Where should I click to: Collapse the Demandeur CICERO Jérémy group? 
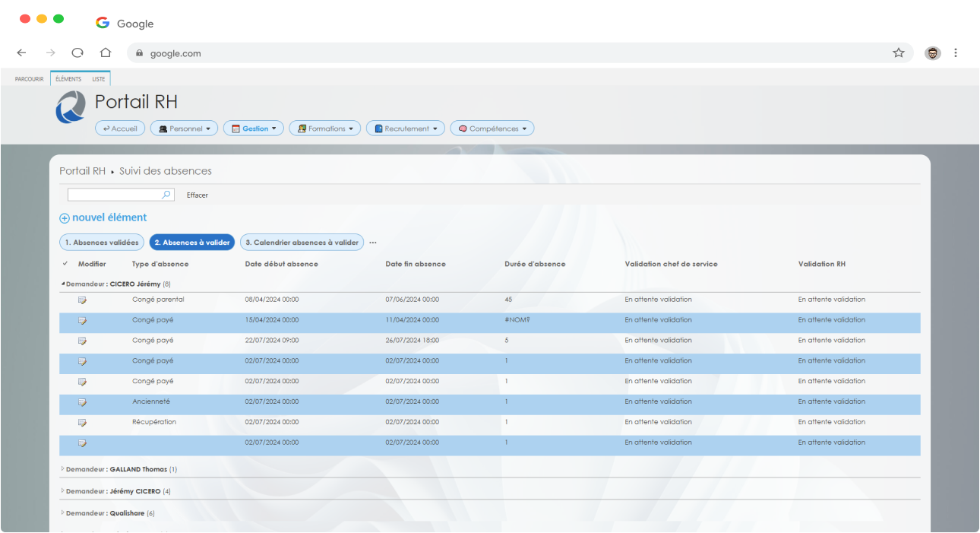click(63, 284)
